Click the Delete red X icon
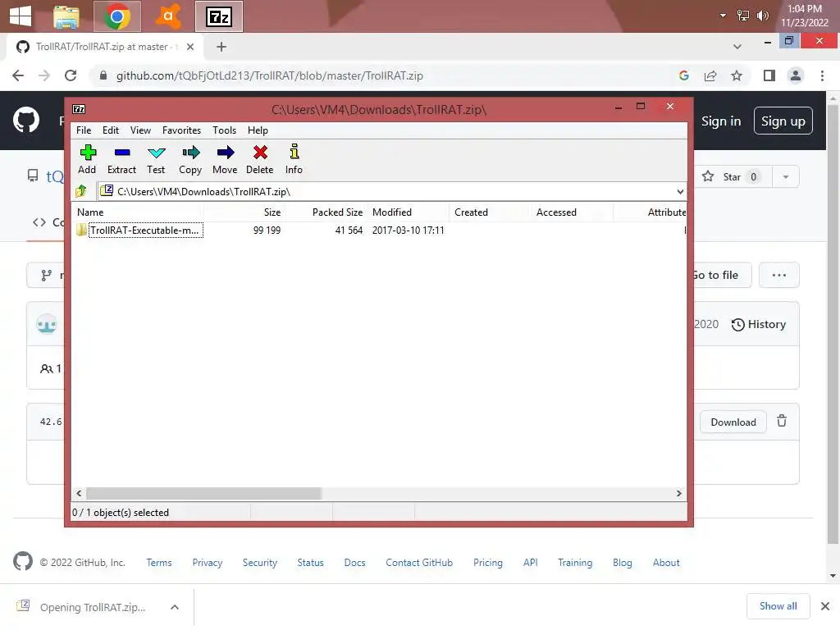This screenshot has height=630, width=840. tap(260, 153)
